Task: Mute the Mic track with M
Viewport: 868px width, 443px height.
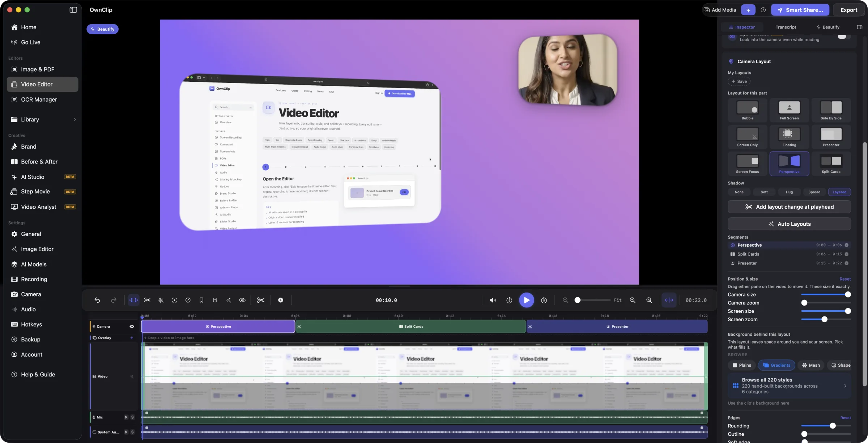Action: point(126,417)
